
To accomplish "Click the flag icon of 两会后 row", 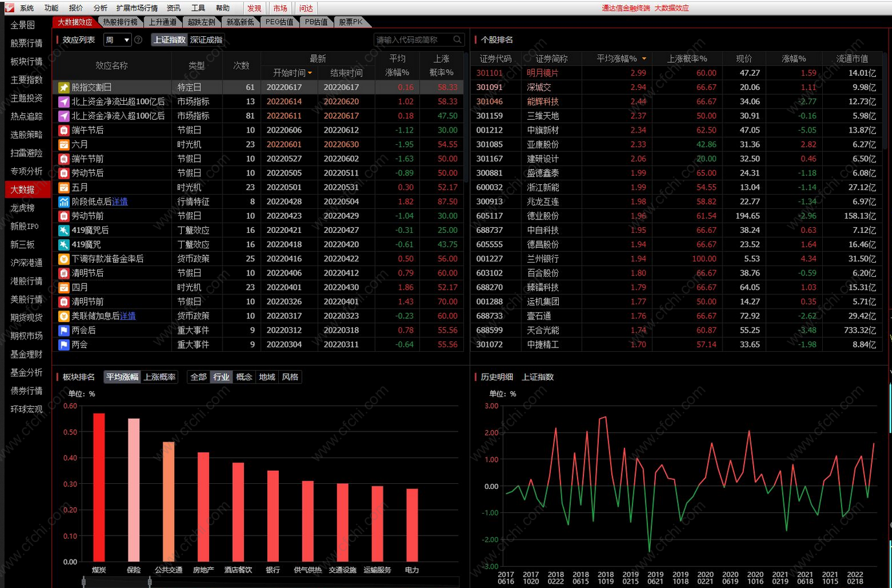I will (63, 330).
